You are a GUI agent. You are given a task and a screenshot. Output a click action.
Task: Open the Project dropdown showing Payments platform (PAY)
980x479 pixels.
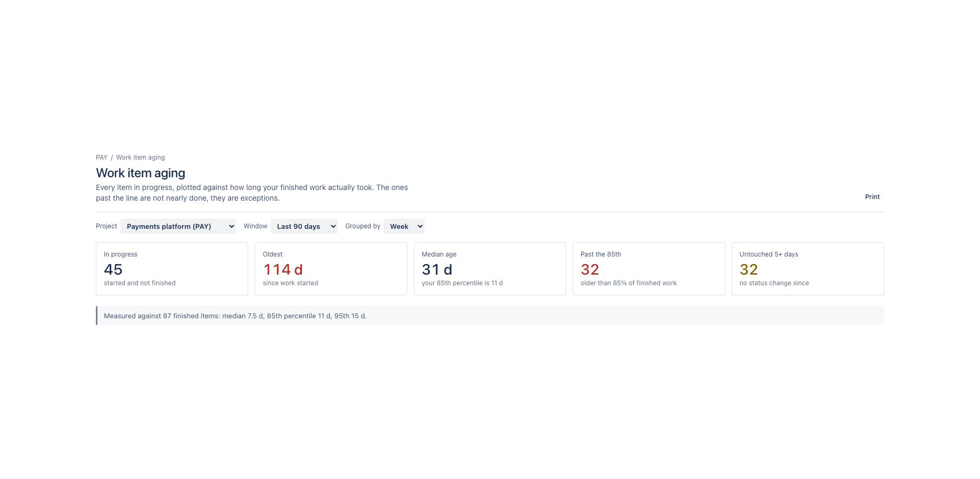[x=178, y=226]
